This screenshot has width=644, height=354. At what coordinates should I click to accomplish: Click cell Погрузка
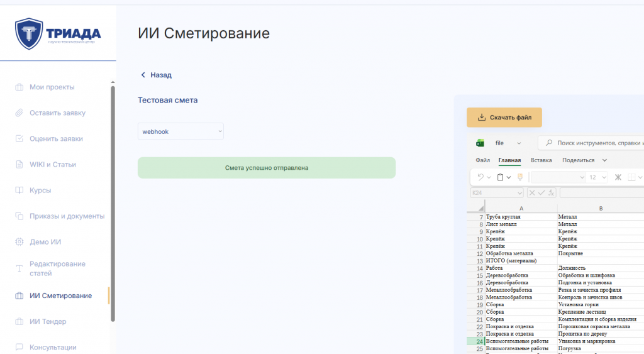[x=601, y=348]
